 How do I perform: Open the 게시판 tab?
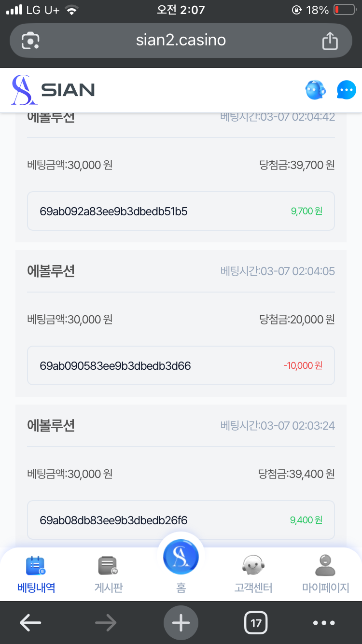(108, 574)
